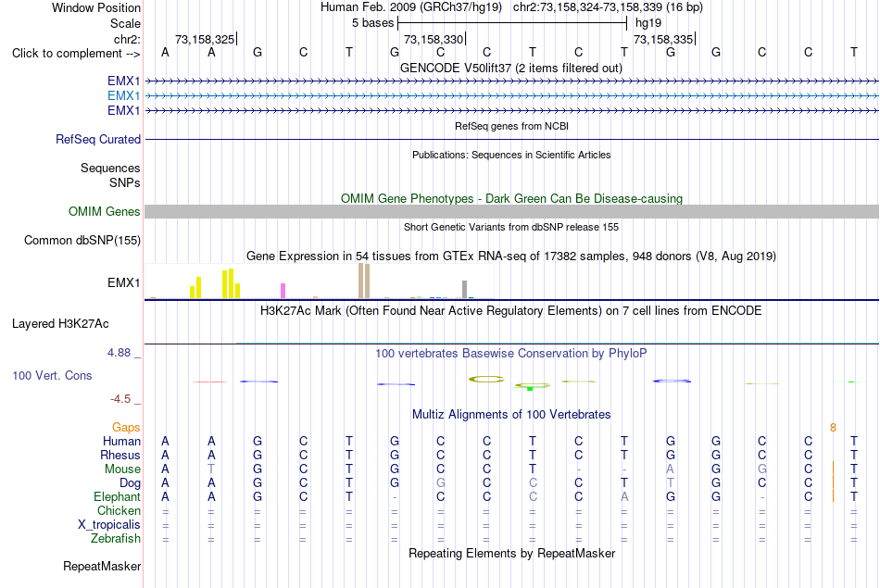Click the SNPs subtrack label
Image resolution: width=880 pixels, height=588 pixels.
point(125,182)
